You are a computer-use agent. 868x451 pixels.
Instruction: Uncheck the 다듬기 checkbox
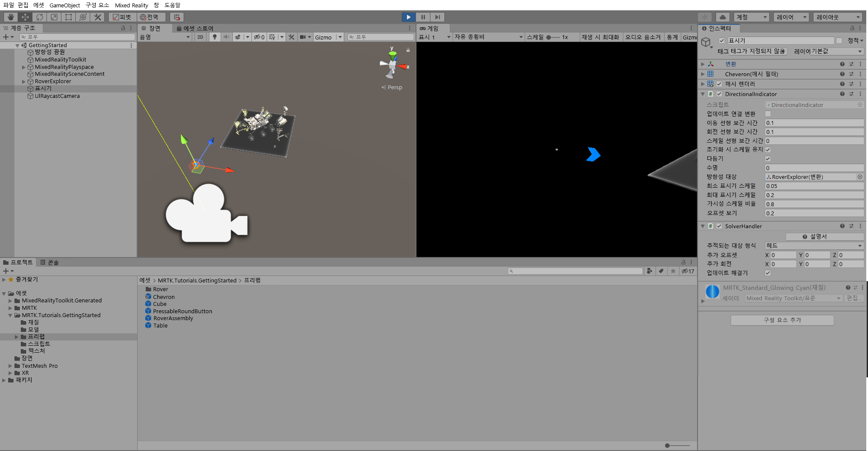click(768, 159)
